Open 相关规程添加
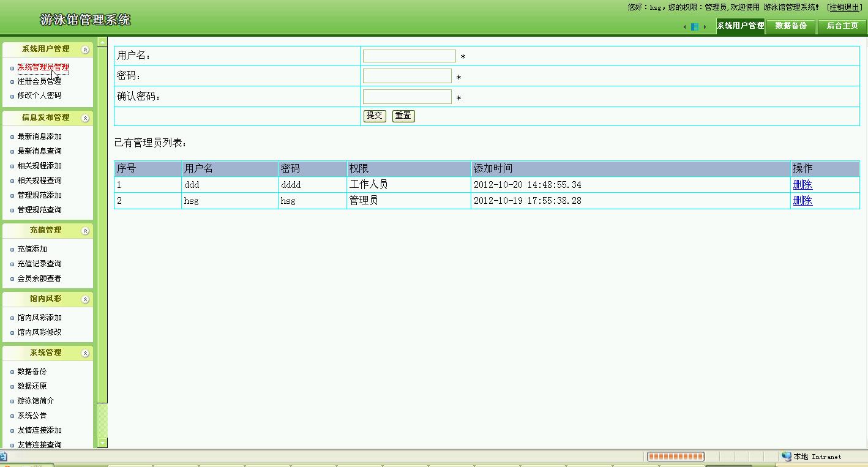The width and height of the screenshot is (868, 467). [39, 166]
